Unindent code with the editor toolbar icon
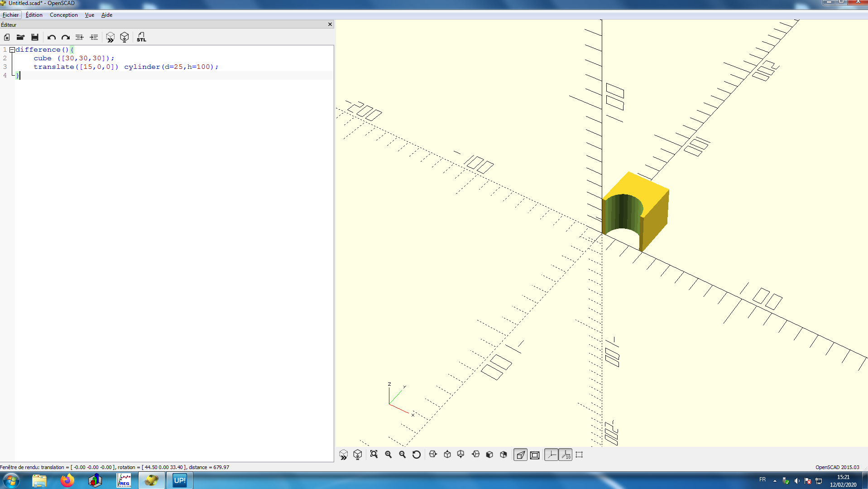The height and width of the screenshot is (489, 868). pos(80,37)
